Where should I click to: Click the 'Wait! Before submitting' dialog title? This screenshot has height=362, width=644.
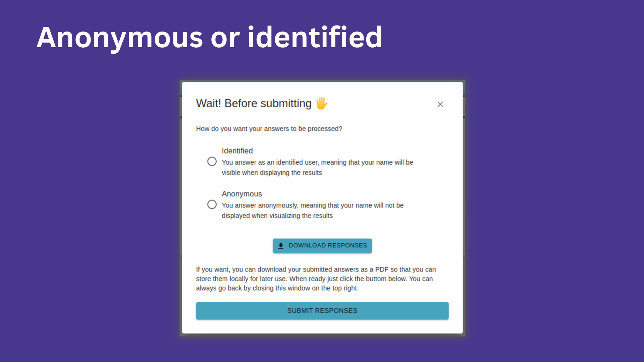[x=254, y=103]
